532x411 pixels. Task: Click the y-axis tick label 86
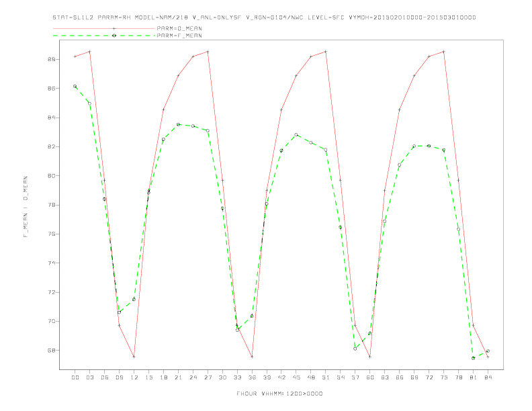click(x=52, y=89)
